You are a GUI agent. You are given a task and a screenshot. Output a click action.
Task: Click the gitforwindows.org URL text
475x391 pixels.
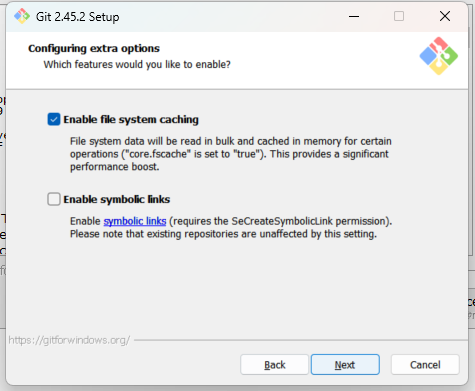(x=69, y=340)
